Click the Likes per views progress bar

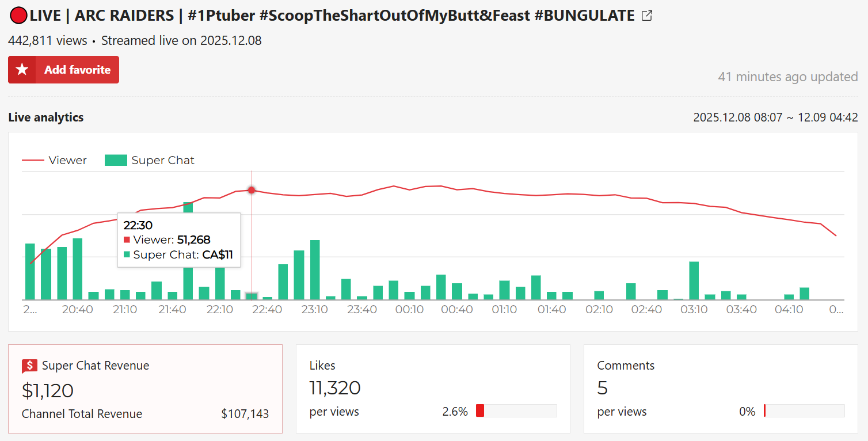click(x=516, y=411)
